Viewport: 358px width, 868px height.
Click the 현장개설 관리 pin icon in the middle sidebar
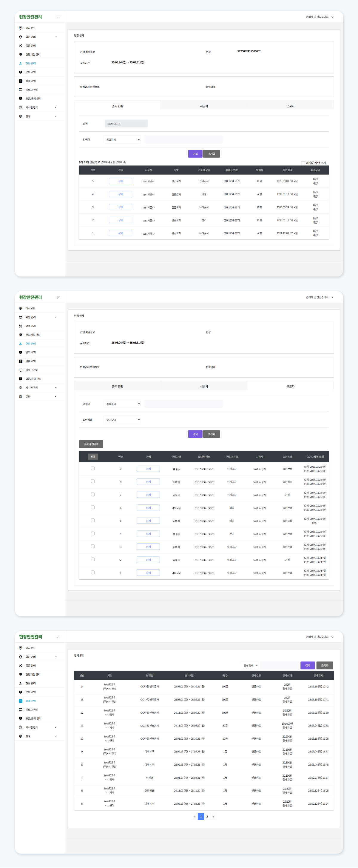coord(21,335)
